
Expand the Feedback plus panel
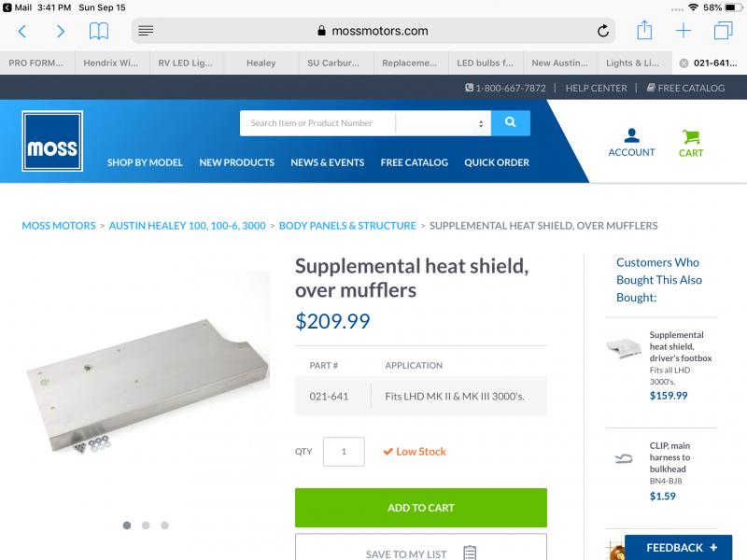point(679,547)
